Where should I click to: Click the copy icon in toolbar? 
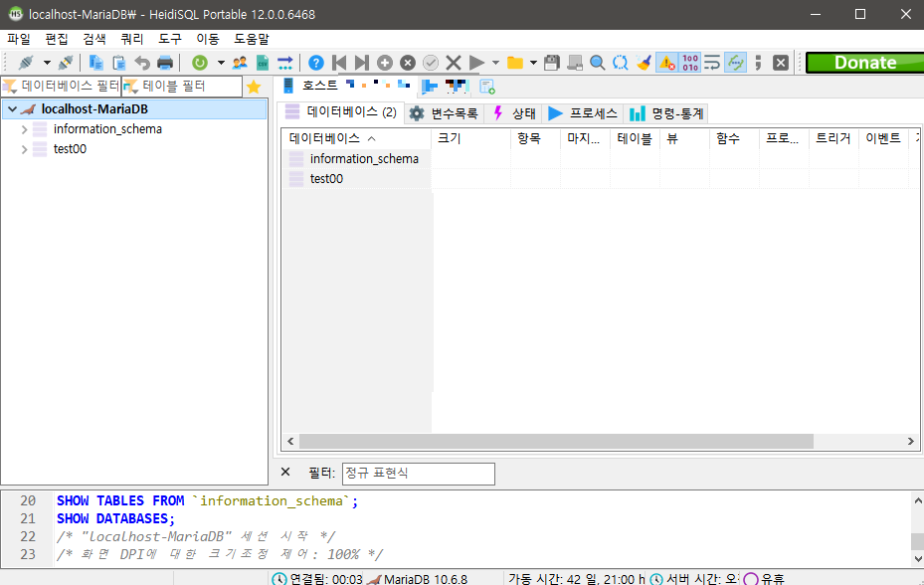[x=95, y=63]
